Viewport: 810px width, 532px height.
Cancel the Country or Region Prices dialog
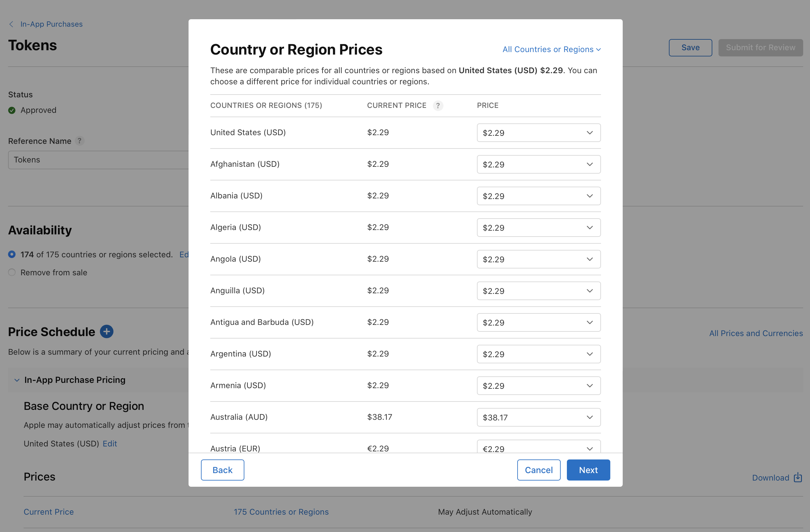(x=538, y=470)
